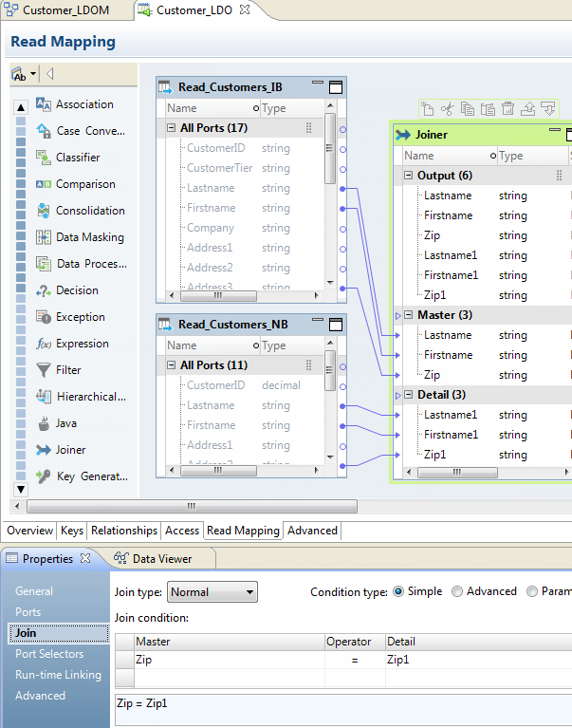
Task: Select the Simple condition type
Action: pyautogui.click(x=398, y=591)
